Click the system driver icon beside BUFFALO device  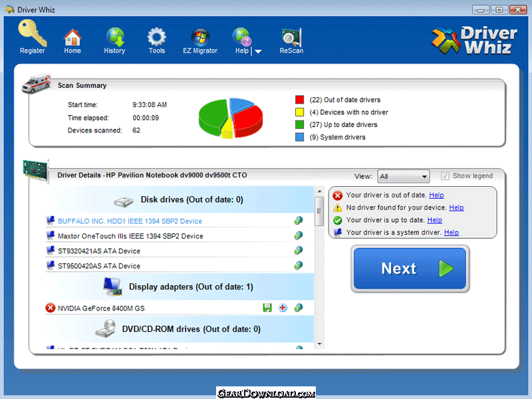[x=51, y=221]
